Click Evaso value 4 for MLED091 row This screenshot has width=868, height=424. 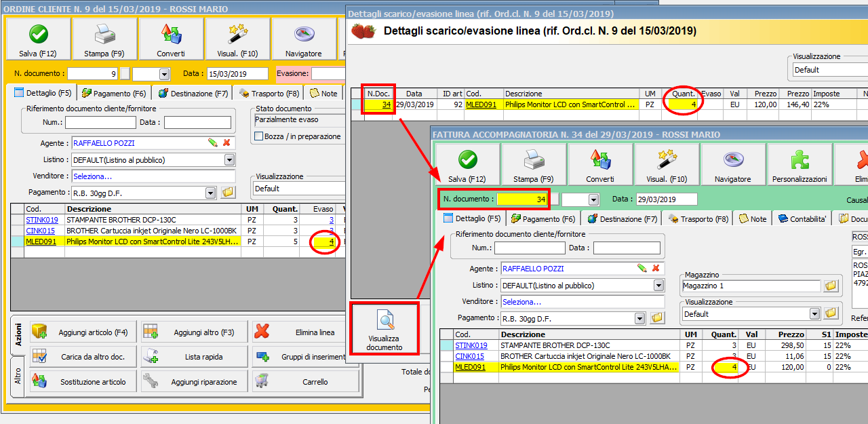[x=331, y=242]
